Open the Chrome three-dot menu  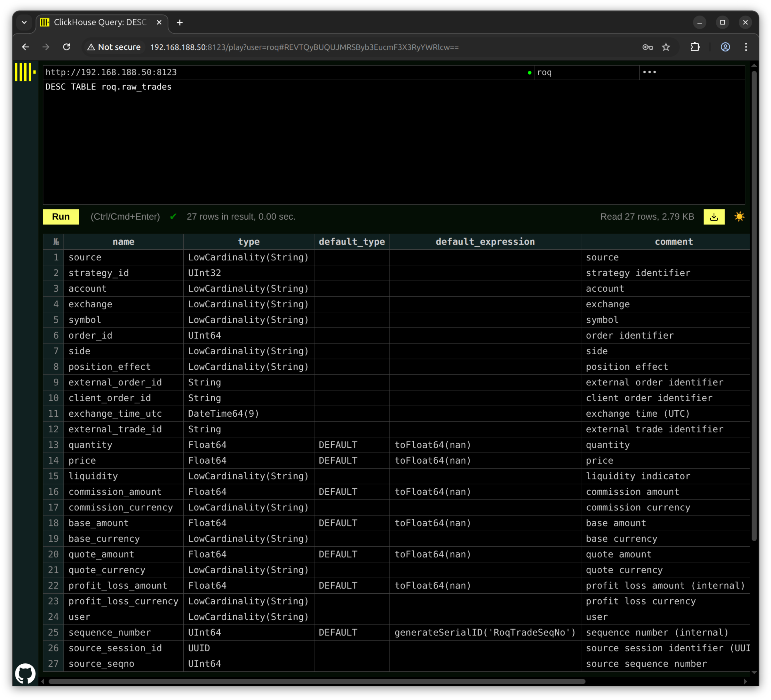click(x=746, y=47)
